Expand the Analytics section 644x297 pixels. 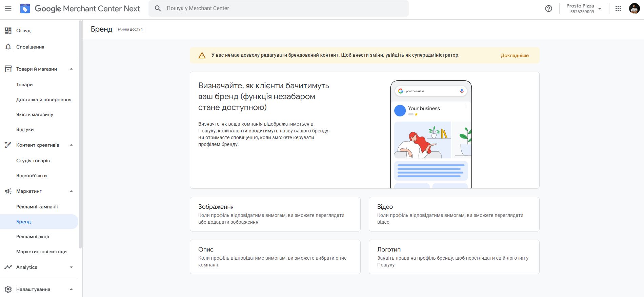71,267
